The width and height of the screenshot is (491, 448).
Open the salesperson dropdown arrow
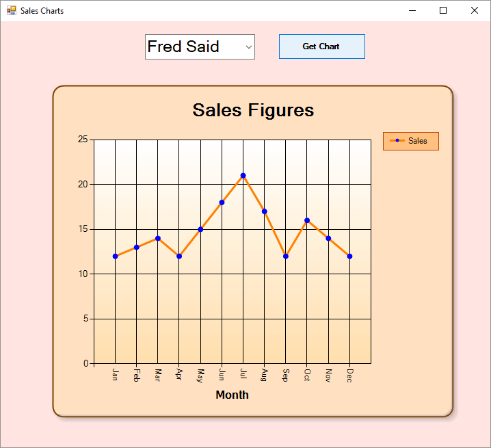[248, 47]
